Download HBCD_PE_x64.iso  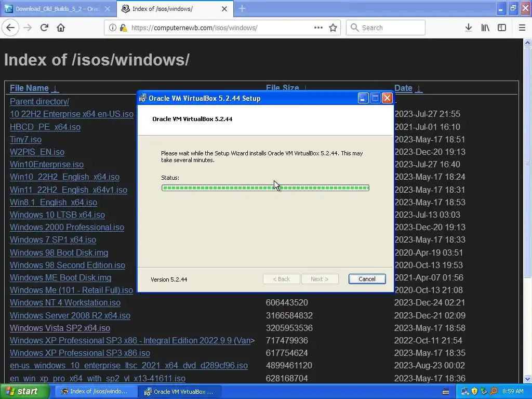tap(45, 127)
